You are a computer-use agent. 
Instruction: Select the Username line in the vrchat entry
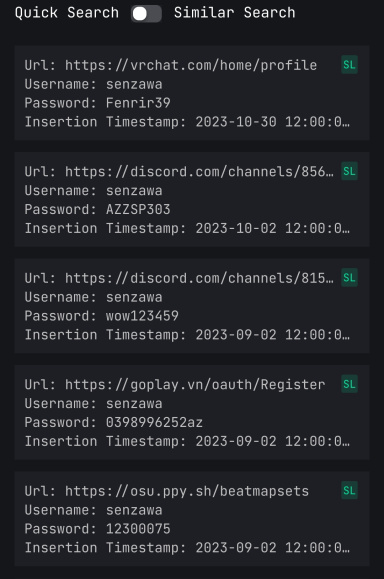point(93,84)
